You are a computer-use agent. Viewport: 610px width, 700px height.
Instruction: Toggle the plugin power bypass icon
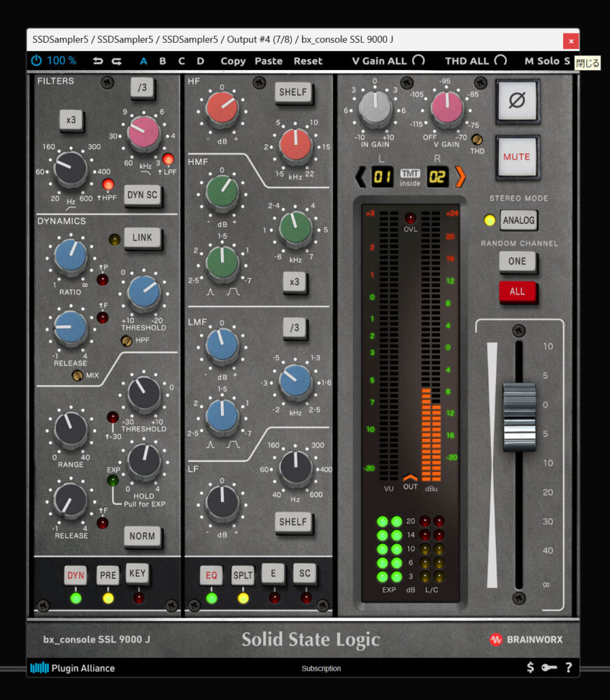pyautogui.click(x=36, y=60)
